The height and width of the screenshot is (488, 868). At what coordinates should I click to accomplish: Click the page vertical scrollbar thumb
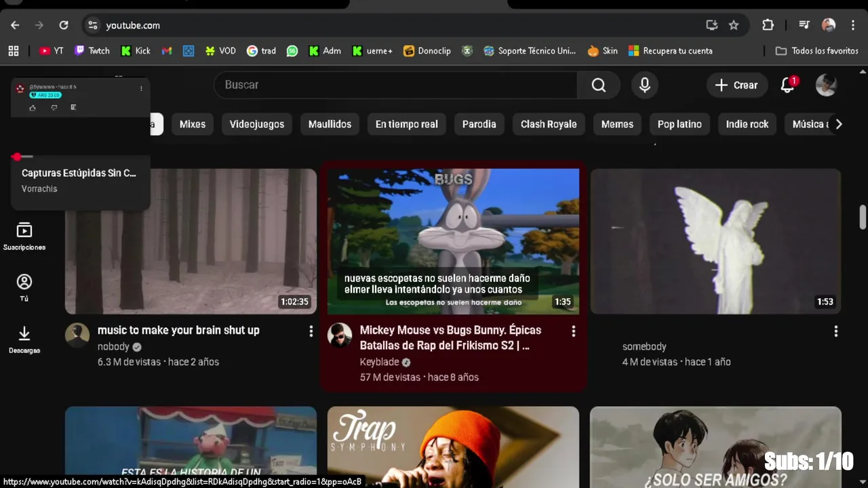(x=863, y=217)
